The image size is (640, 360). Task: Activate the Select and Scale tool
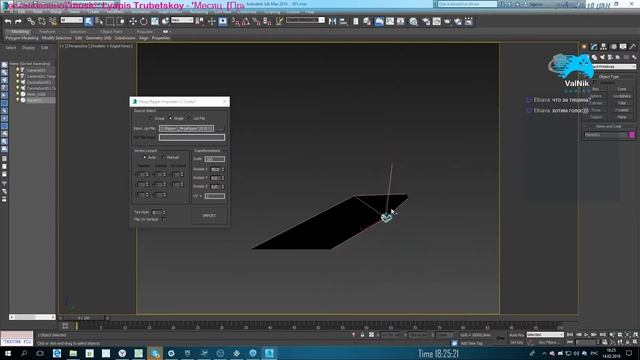(x=155, y=21)
